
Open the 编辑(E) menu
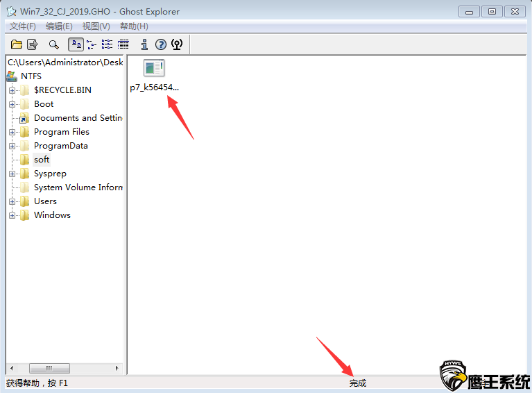tap(59, 26)
